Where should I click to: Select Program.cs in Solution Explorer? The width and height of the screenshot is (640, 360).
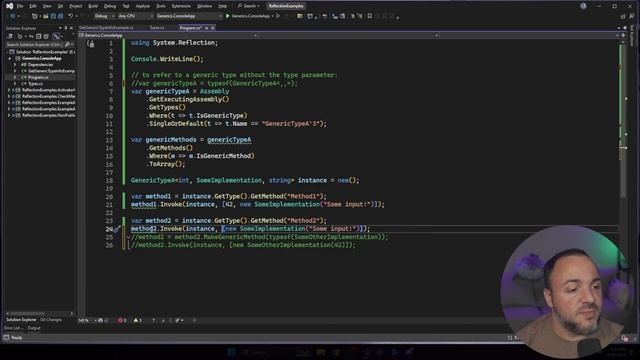(x=38, y=77)
